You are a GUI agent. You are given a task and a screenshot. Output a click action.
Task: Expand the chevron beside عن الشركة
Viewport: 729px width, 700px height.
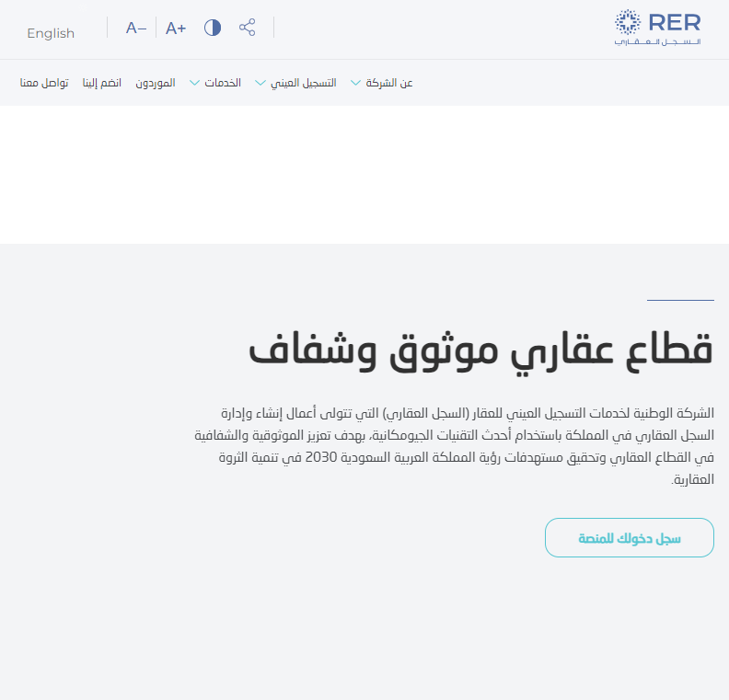tap(356, 83)
